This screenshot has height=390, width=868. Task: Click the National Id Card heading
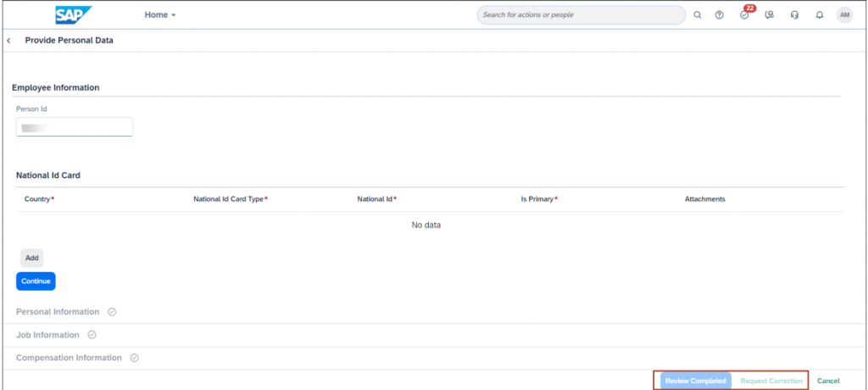point(48,175)
